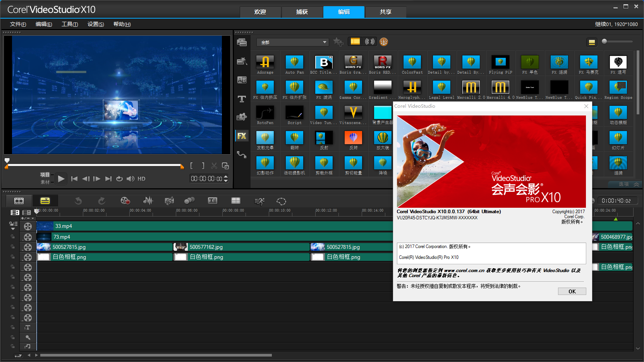
Task: Open the Sound Mixer
Action: point(148,201)
